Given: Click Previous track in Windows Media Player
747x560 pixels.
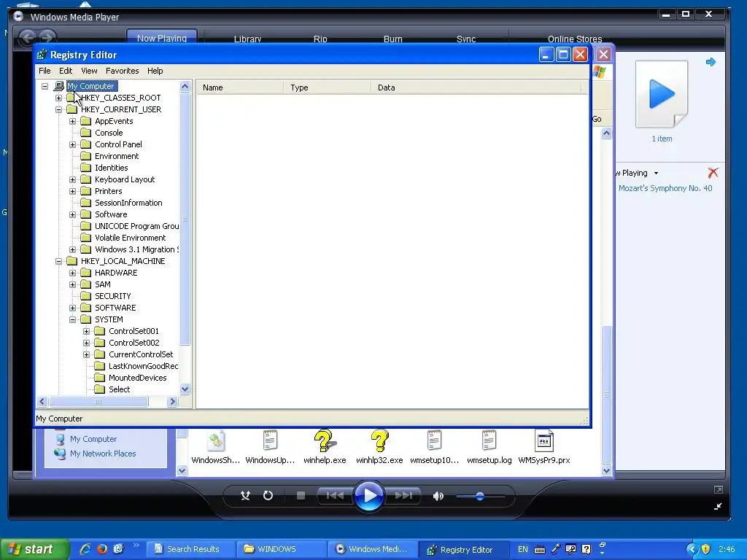Looking at the screenshot, I should (335, 496).
